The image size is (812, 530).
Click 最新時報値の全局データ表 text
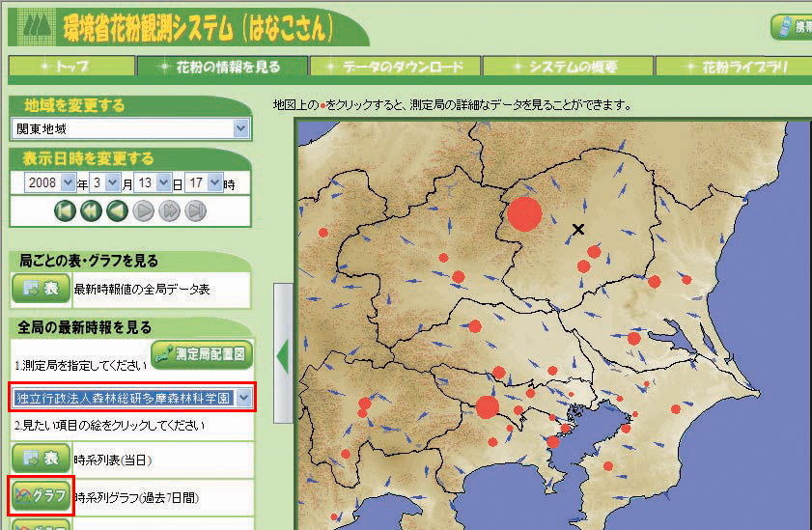(142, 290)
